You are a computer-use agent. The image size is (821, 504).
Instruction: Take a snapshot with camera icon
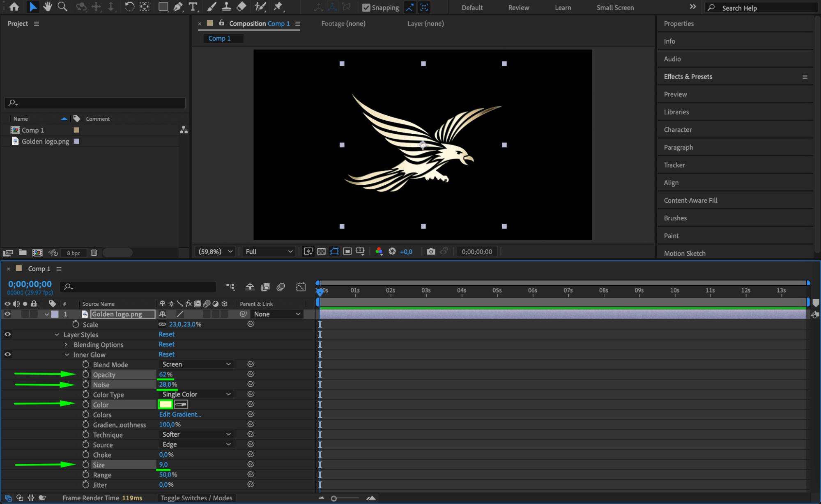click(x=431, y=252)
